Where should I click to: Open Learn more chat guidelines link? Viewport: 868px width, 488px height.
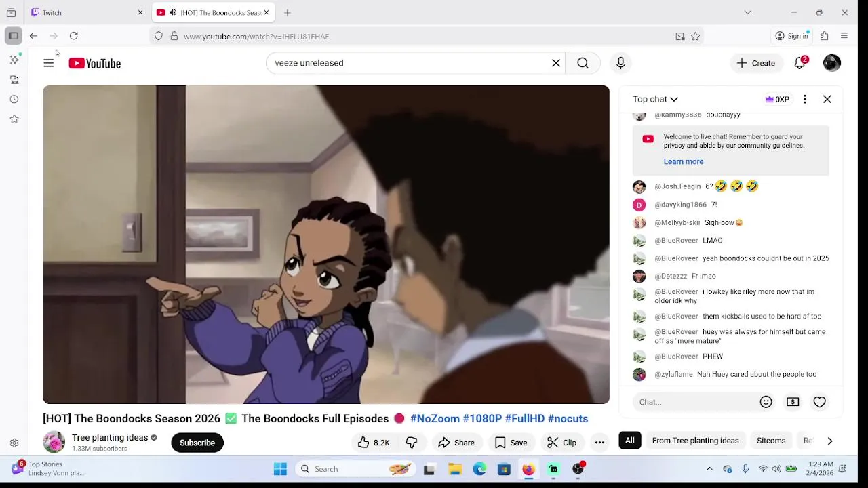pos(684,161)
